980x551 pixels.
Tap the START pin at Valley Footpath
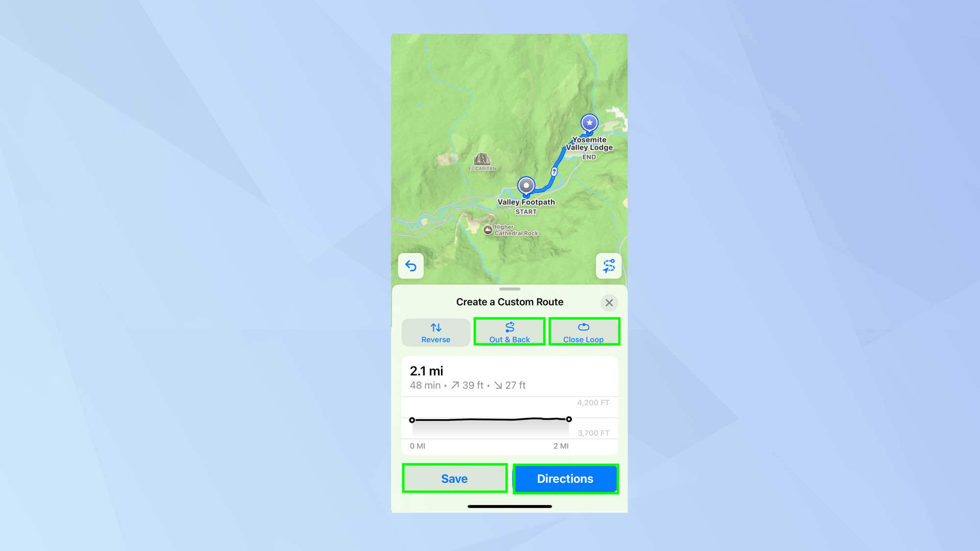click(x=525, y=185)
